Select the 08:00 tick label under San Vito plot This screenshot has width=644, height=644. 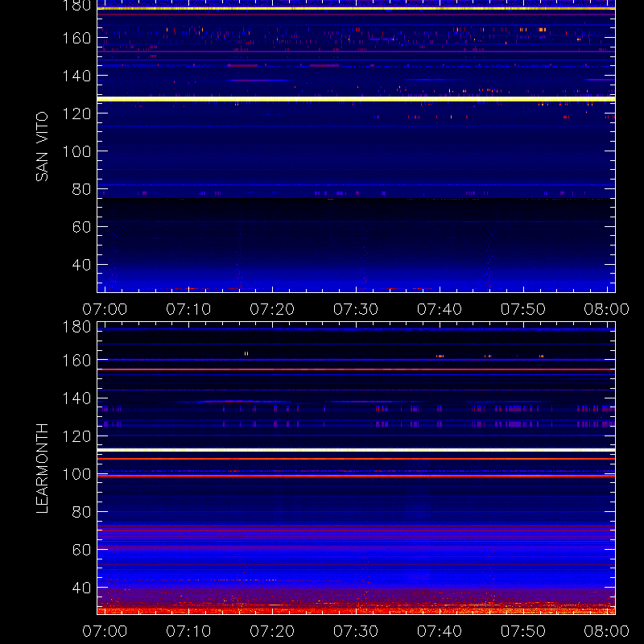[607, 309]
